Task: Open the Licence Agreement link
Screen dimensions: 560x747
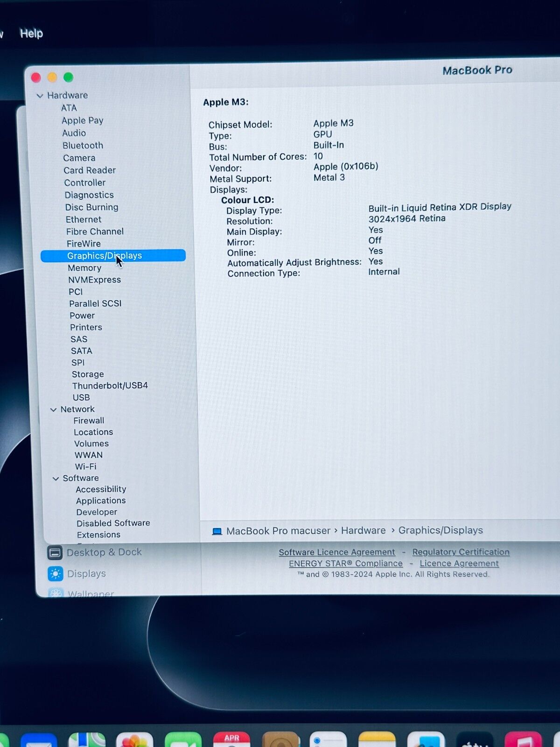Action: pyautogui.click(x=459, y=564)
